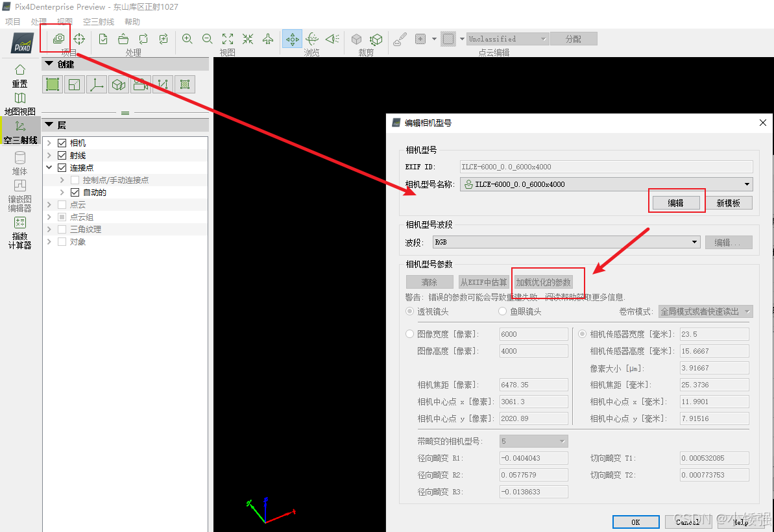This screenshot has height=532, width=774.
Task: Open the 指数计算器 index calculator
Action: (19, 232)
